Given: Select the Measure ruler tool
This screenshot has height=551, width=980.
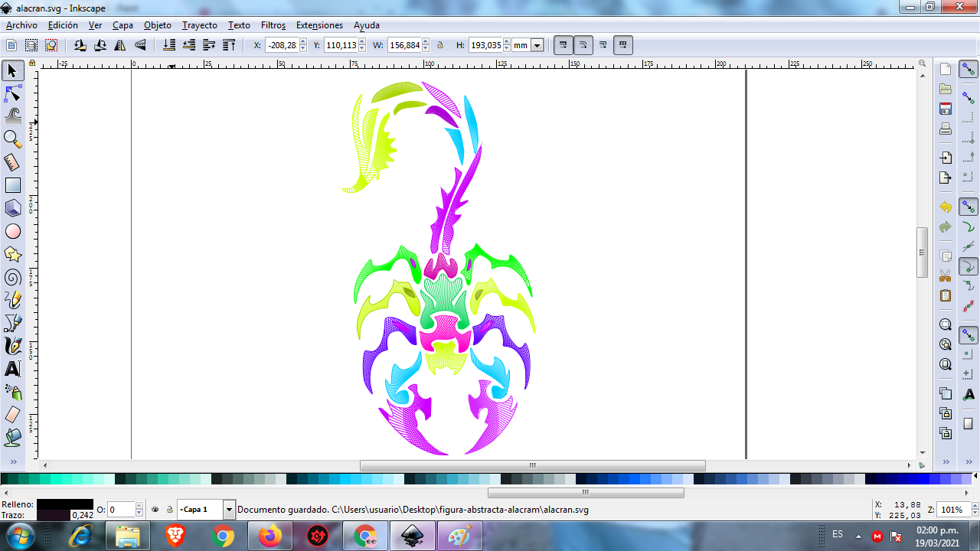Looking at the screenshot, I should point(12,162).
